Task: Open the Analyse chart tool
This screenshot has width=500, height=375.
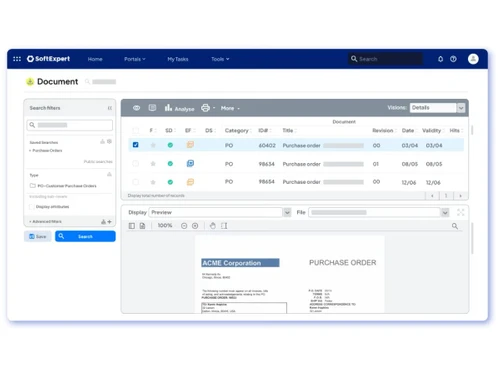Action: coord(179,108)
